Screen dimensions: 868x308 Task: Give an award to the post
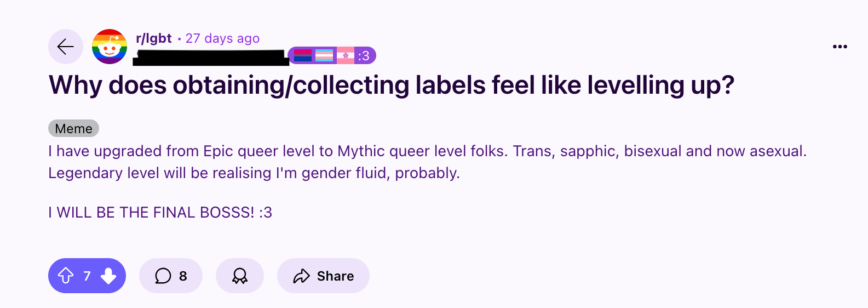tap(240, 276)
